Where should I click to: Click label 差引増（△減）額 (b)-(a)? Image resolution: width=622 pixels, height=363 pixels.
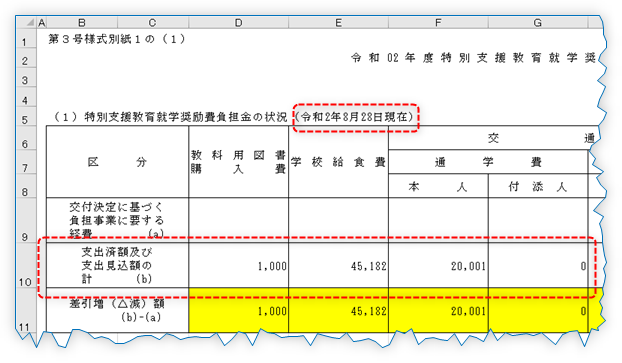point(117,310)
